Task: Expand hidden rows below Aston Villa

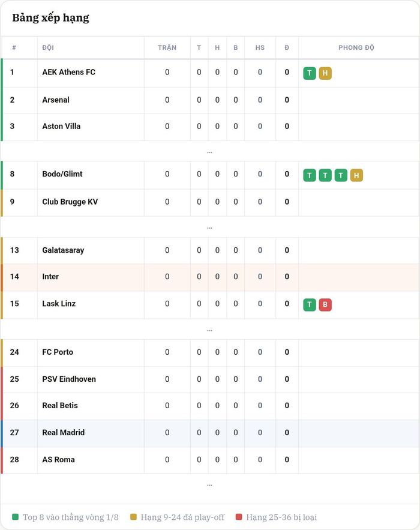Action: click(x=209, y=152)
